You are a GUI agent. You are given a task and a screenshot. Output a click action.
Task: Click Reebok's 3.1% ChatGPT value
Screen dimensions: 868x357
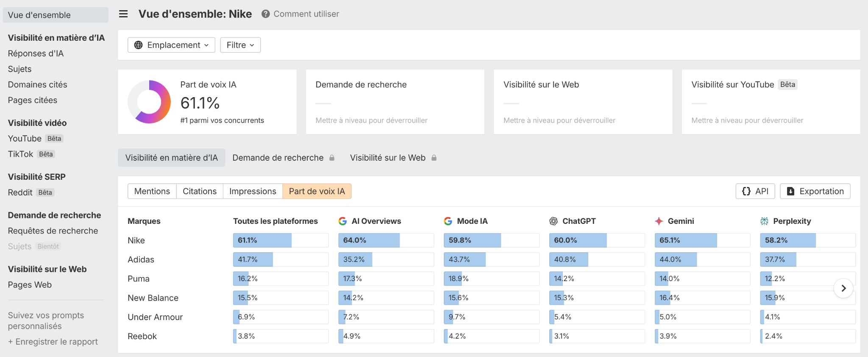562,336
